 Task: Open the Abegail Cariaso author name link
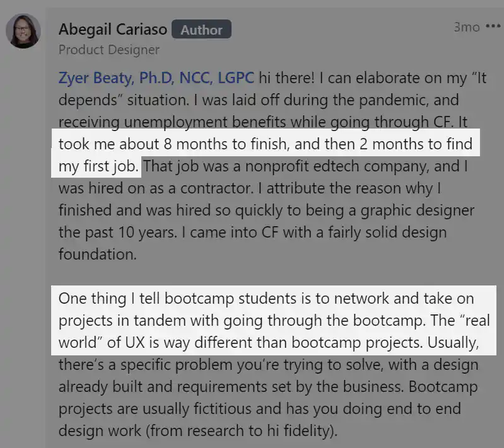[113, 29]
